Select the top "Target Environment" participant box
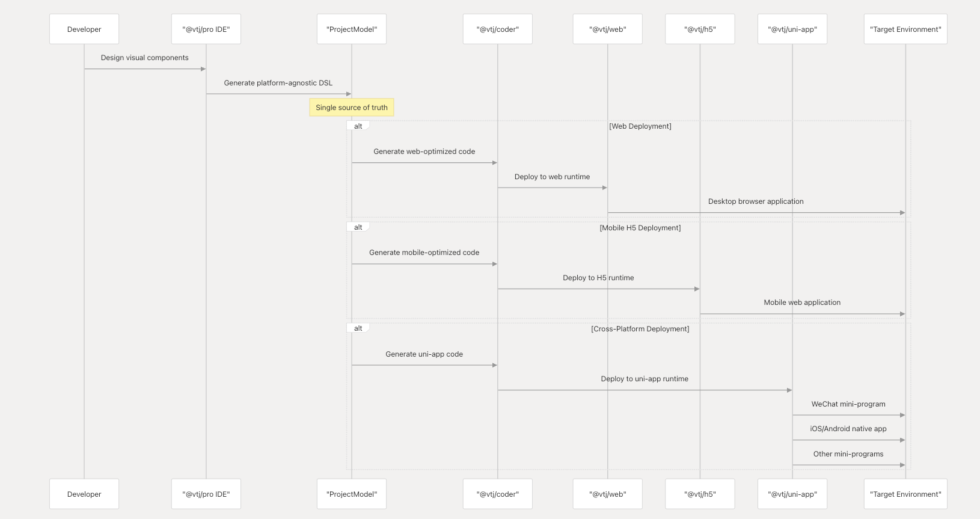The image size is (980, 519). pyautogui.click(x=905, y=29)
